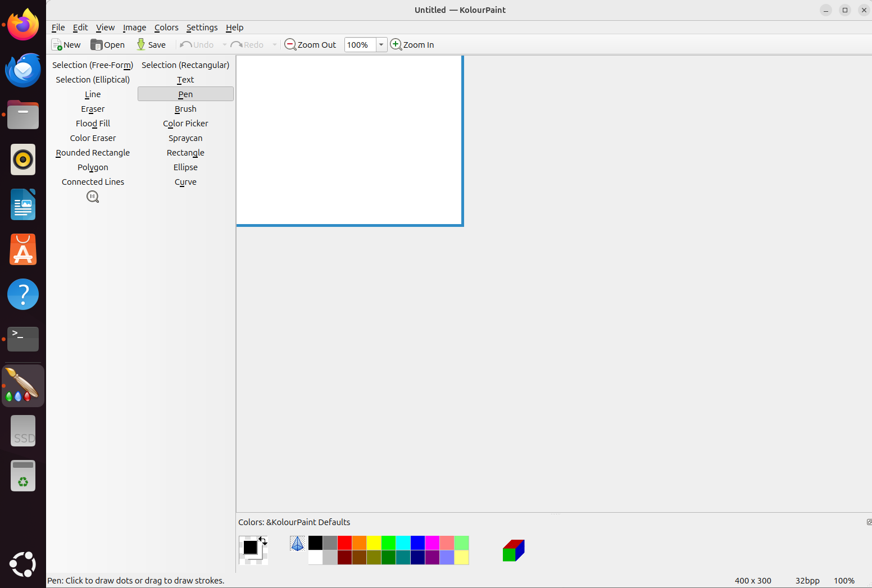The image size is (872, 588).
Task: Click inside the zoom percentage field
Action: coord(360,45)
